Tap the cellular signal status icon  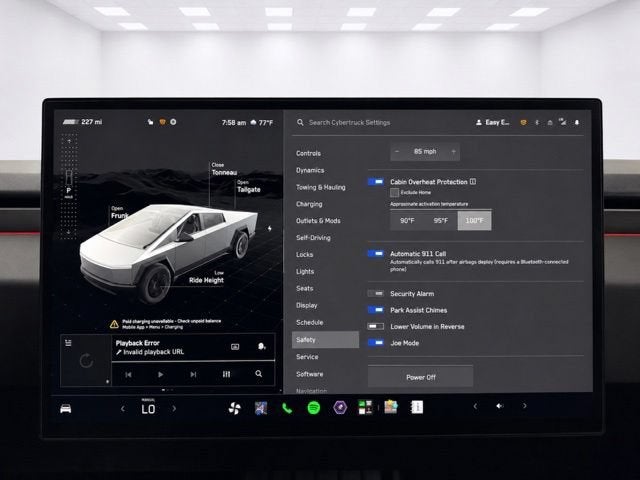563,122
